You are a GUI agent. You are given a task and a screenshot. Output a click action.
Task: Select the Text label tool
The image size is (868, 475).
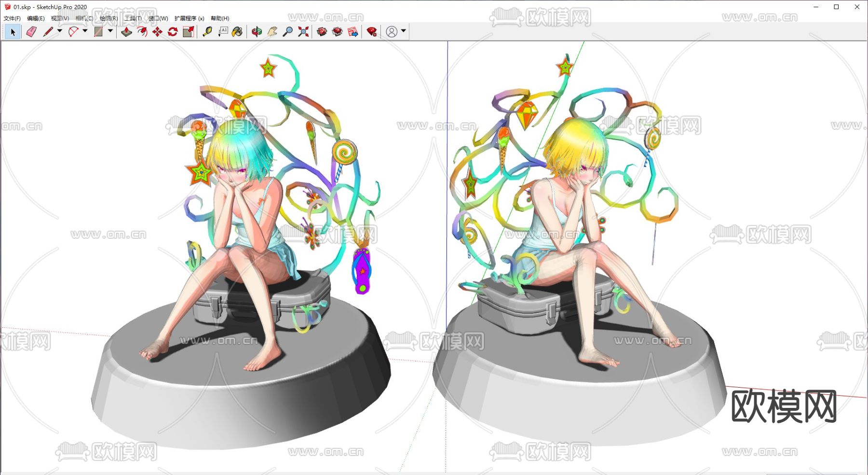point(223,32)
